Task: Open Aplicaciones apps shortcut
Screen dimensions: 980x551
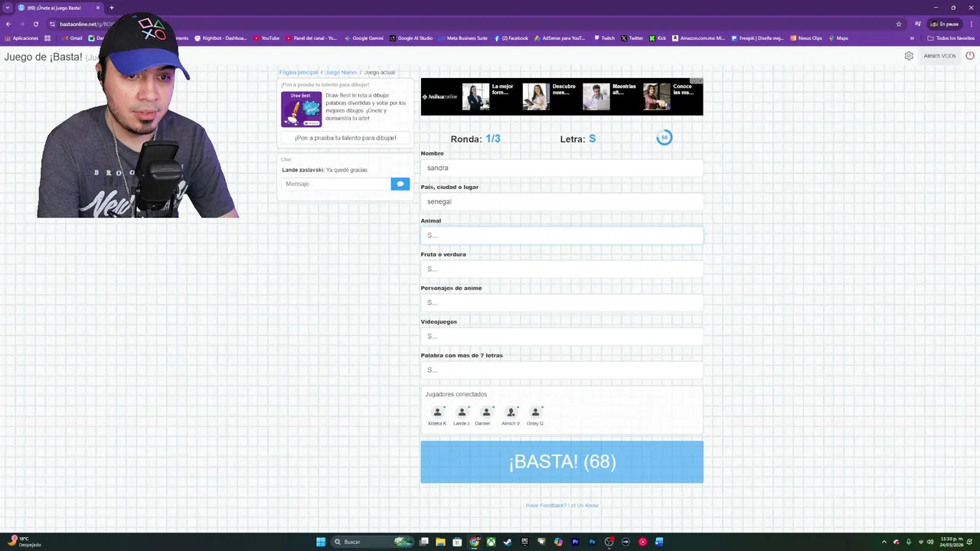Action: coord(21,38)
